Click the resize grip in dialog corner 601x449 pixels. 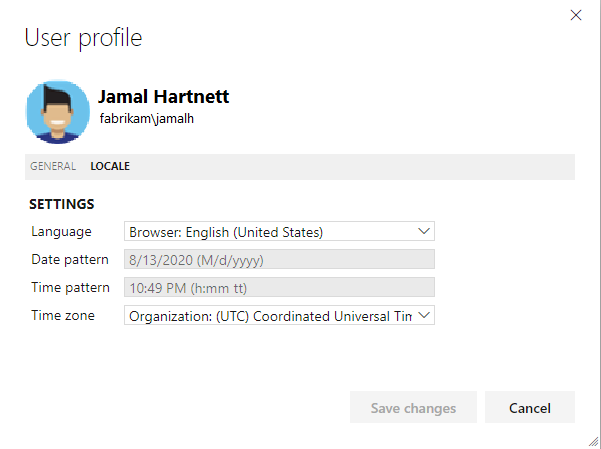(x=592, y=440)
